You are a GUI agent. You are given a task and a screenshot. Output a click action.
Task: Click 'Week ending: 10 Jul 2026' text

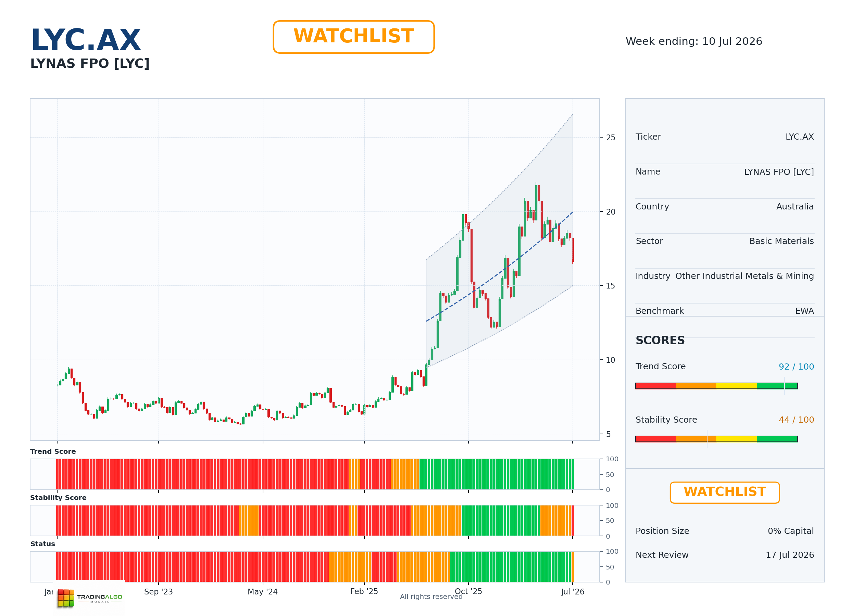[694, 41]
